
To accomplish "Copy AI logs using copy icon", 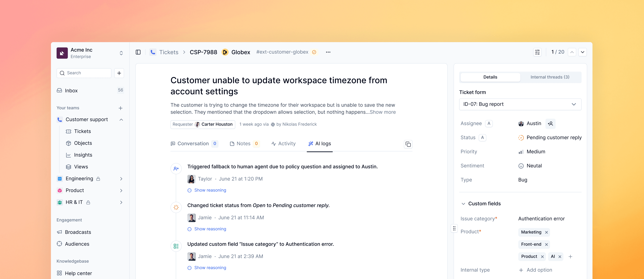I will coord(408,144).
